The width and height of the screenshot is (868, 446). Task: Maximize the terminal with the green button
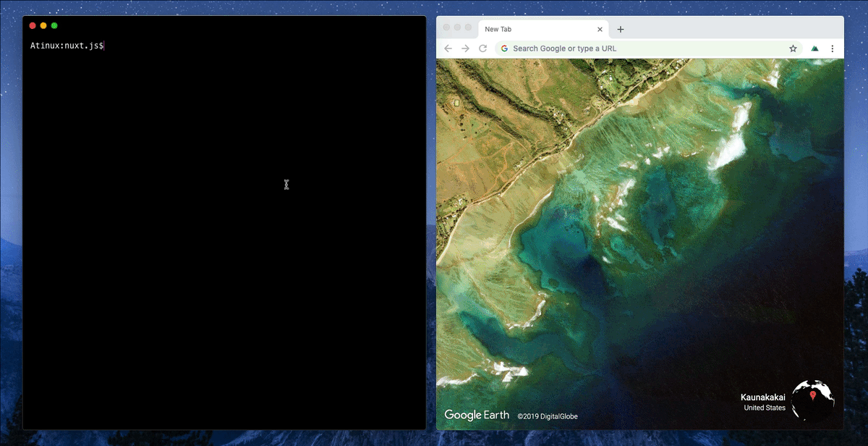(x=54, y=25)
